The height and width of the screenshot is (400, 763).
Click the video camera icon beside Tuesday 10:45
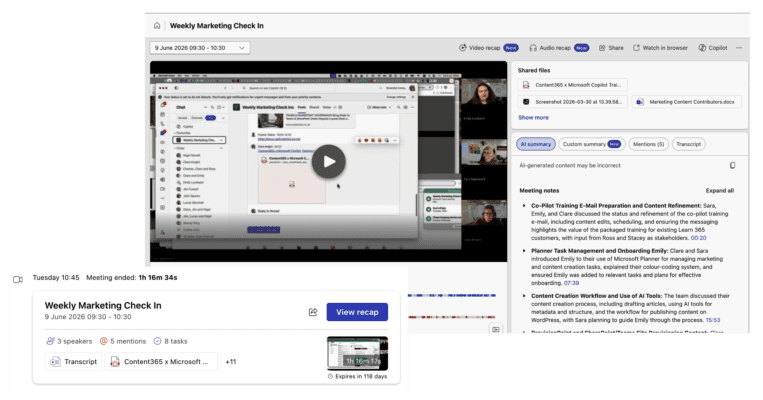[x=18, y=279]
